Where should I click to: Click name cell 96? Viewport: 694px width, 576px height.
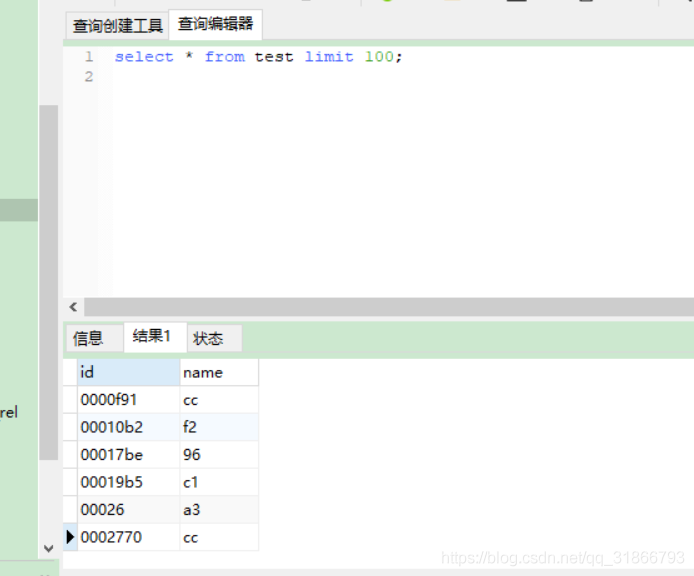pyautogui.click(x=219, y=455)
